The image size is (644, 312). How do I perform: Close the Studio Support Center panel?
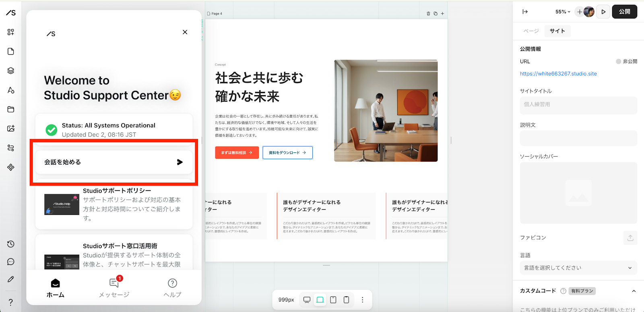[185, 32]
